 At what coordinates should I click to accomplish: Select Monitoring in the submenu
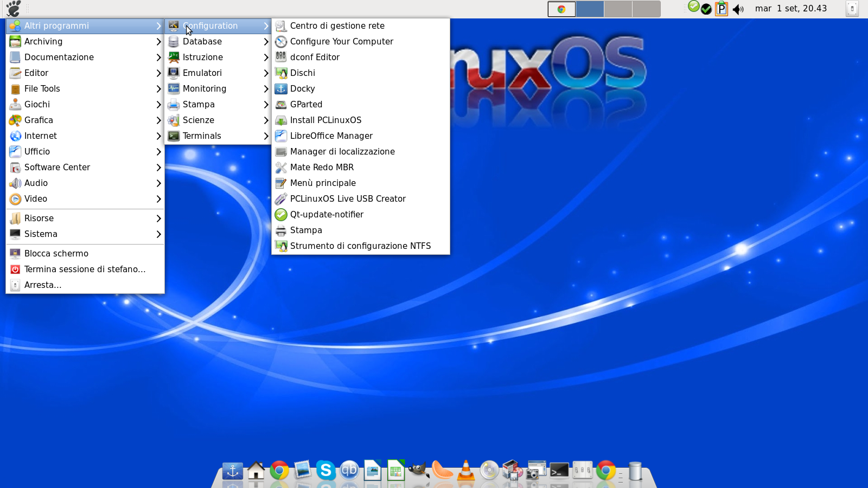click(218, 89)
